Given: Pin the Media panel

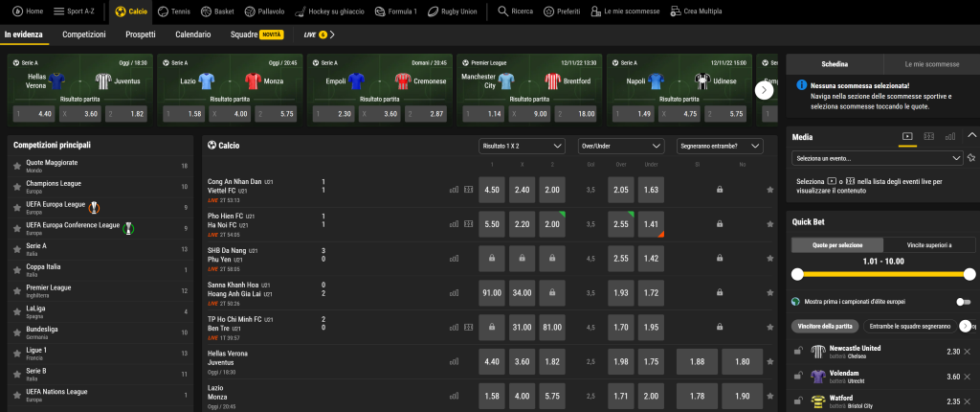Looking at the screenshot, I should (971, 158).
